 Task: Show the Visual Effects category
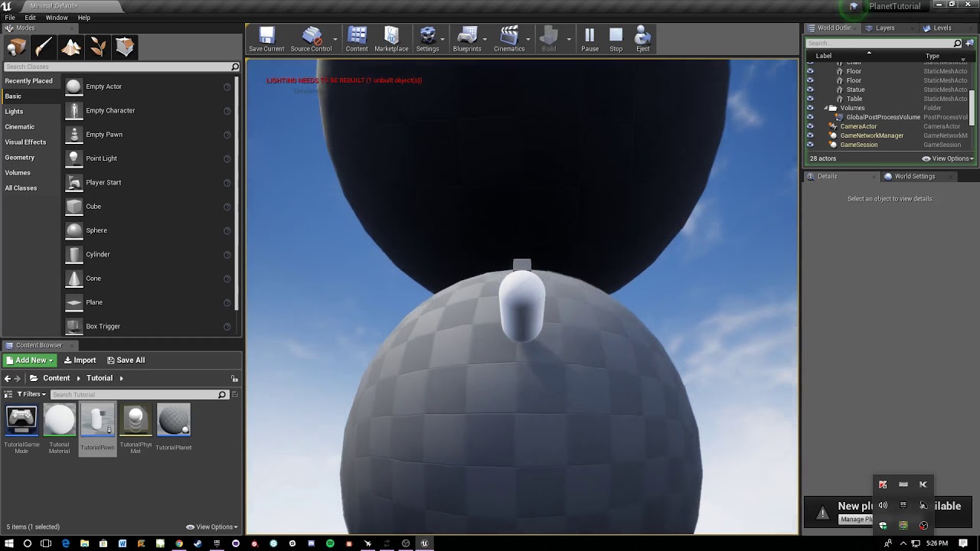click(x=25, y=142)
